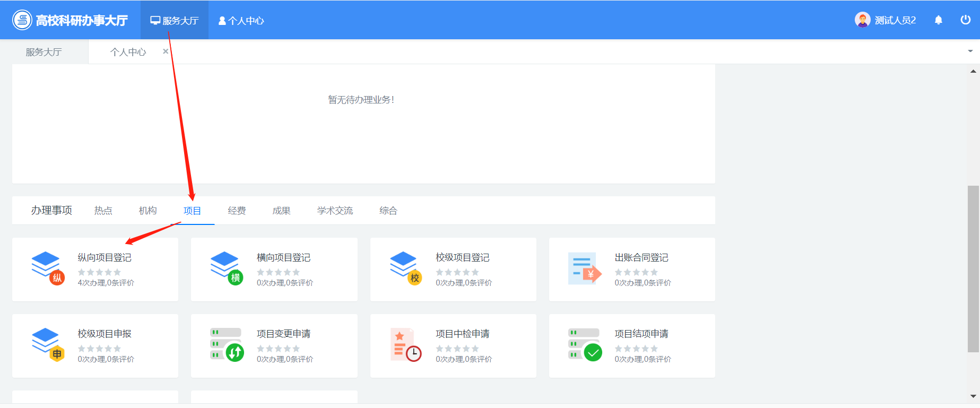Click the 横向项目登记 green badge icon
980x408 pixels.
point(235,277)
